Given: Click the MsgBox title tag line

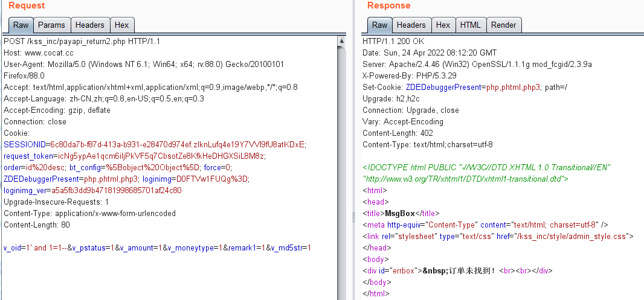Looking at the screenshot, I should 401,214.
